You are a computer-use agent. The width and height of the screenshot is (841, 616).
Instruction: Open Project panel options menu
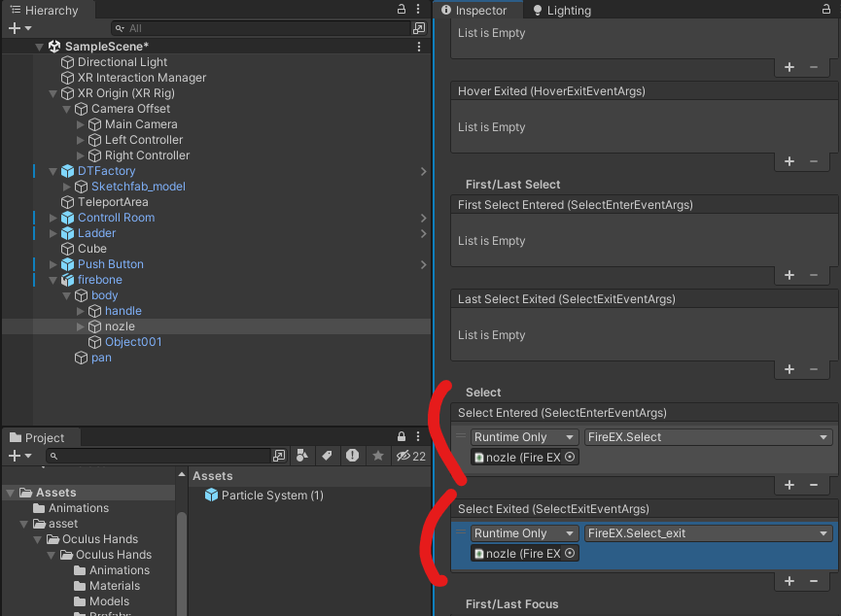coord(418,436)
